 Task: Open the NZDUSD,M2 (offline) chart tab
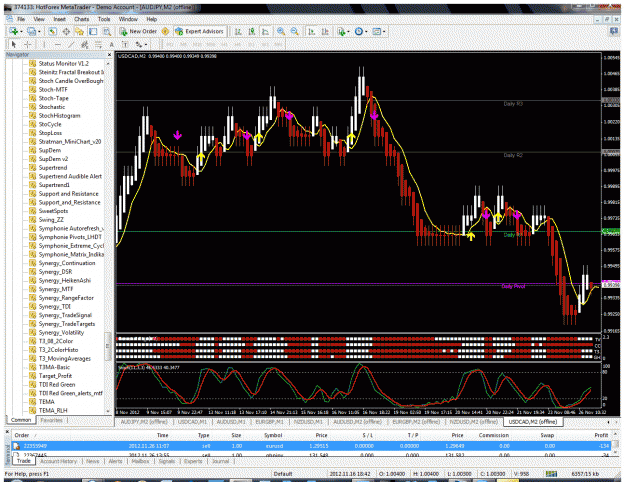pyautogui.click(x=474, y=421)
